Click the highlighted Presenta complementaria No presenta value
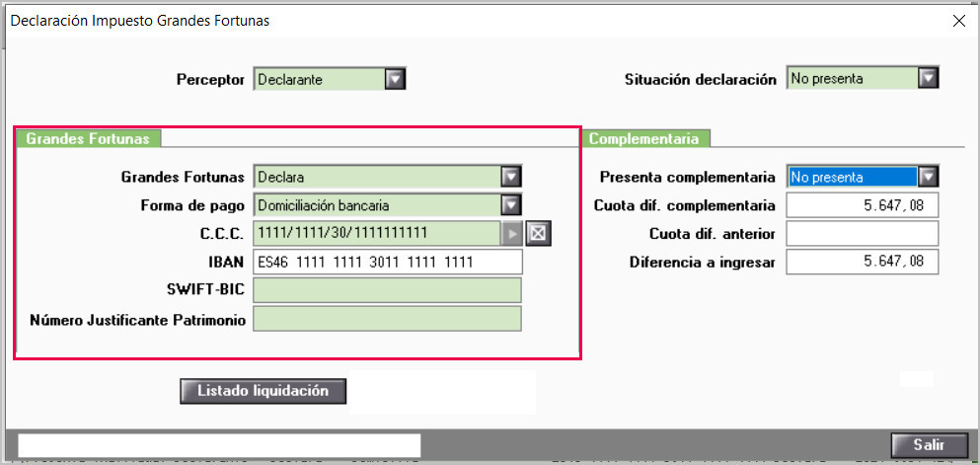Viewport: 980px width, 465px height. click(x=853, y=177)
